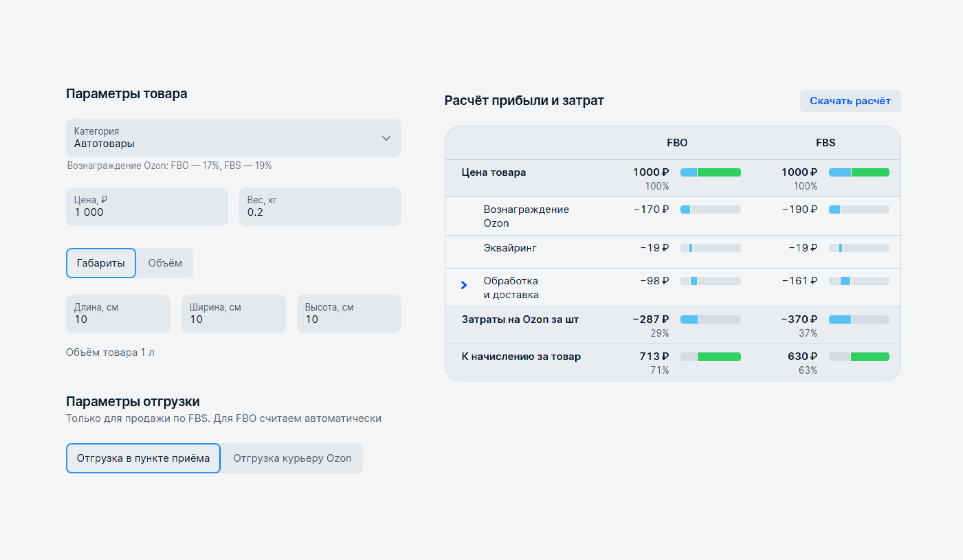Click the FBS К начислению green bar

pos(870,356)
